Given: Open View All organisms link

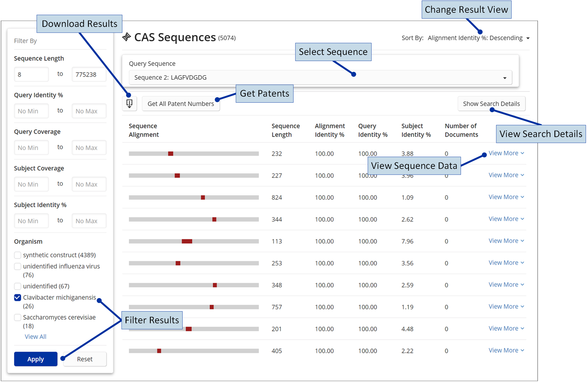Looking at the screenshot, I should pos(35,337).
